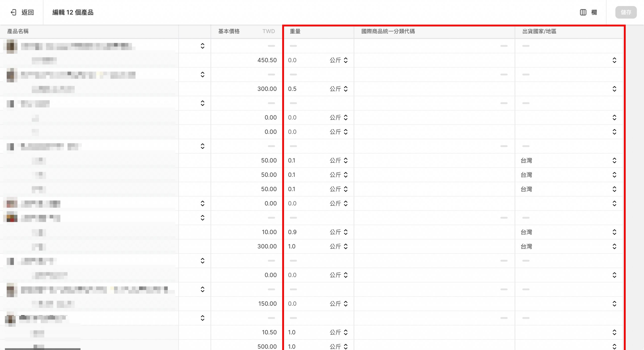The height and width of the screenshot is (350, 644).
Task: Click 出貨國家/地區 column header
Action: 539,31
